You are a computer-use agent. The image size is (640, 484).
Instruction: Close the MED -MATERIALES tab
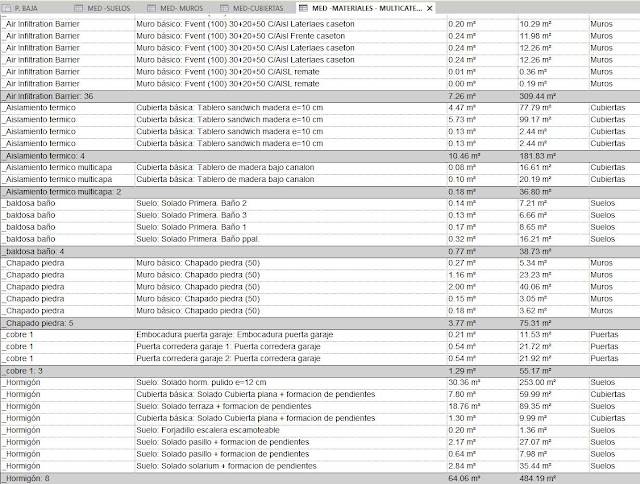click(x=429, y=8)
